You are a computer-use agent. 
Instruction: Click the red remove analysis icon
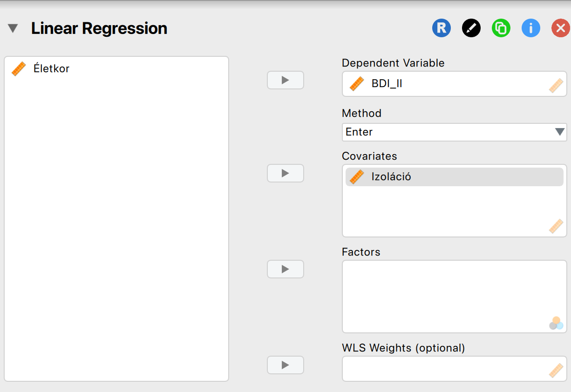coord(560,28)
